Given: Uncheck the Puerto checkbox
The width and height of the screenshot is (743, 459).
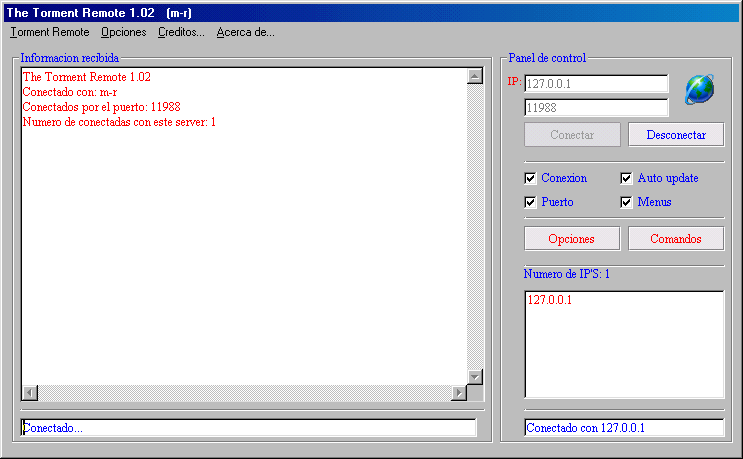Looking at the screenshot, I should click(x=531, y=202).
